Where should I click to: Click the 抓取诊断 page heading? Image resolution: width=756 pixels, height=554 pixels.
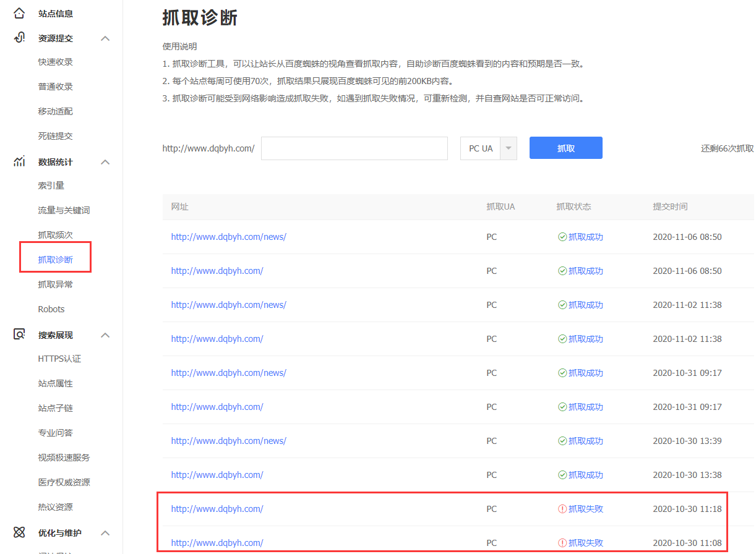click(200, 17)
